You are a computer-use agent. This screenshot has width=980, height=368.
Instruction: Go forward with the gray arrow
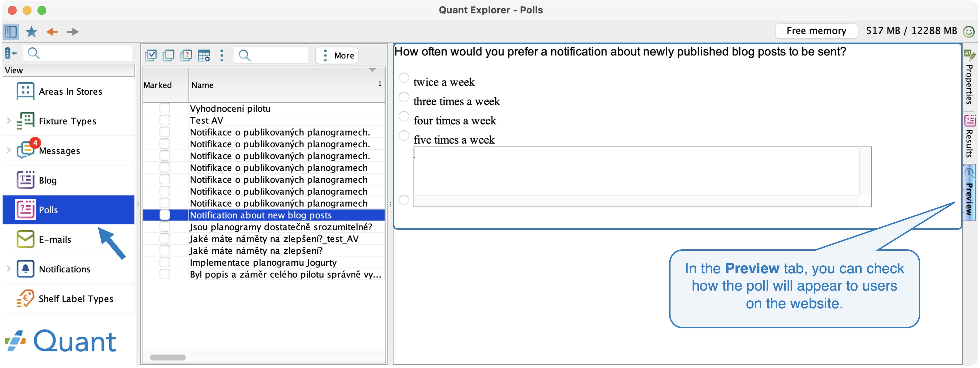pos(73,31)
